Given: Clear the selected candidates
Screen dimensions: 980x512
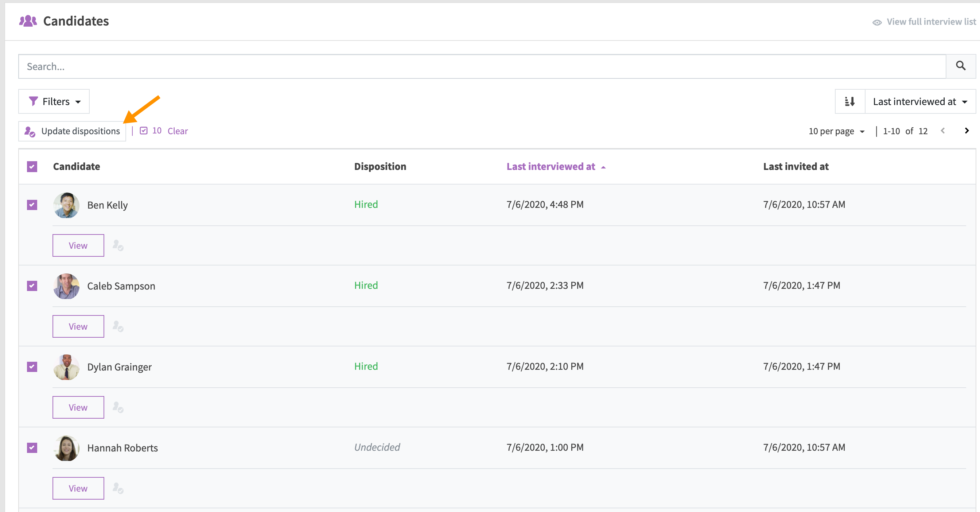Looking at the screenshot, I should pos(178,131).
